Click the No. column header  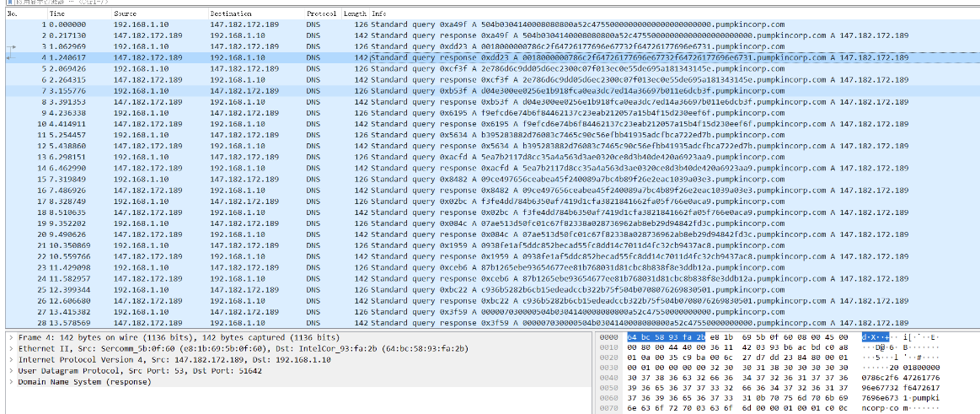tap(21, 14)
